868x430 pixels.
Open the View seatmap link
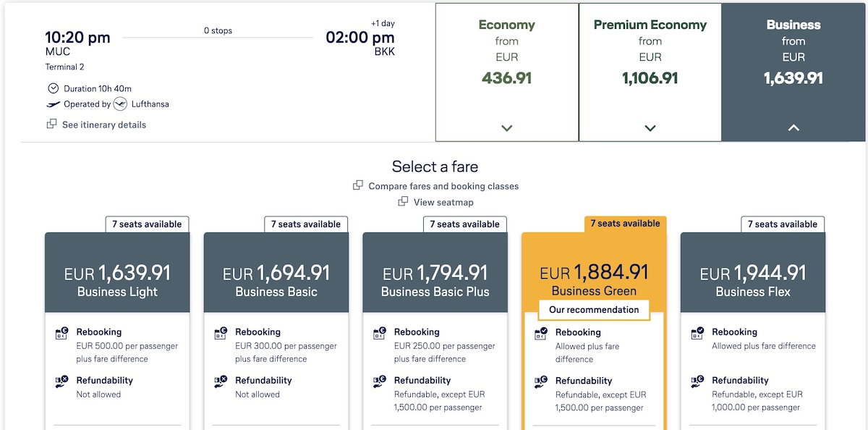443,202
